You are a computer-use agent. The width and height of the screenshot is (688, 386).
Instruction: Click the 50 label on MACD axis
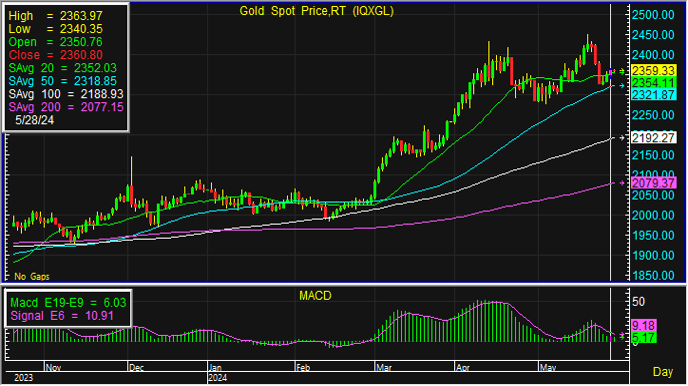[x=638, y=302]
